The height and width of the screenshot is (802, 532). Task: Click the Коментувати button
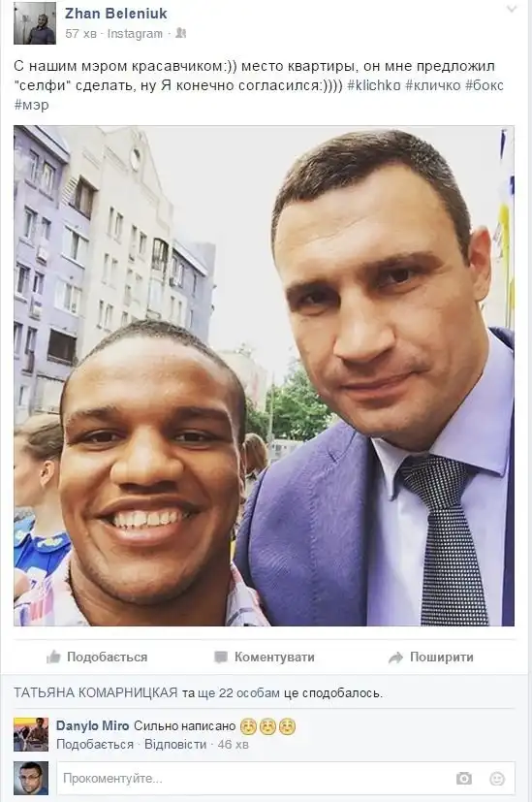(265, 657)
